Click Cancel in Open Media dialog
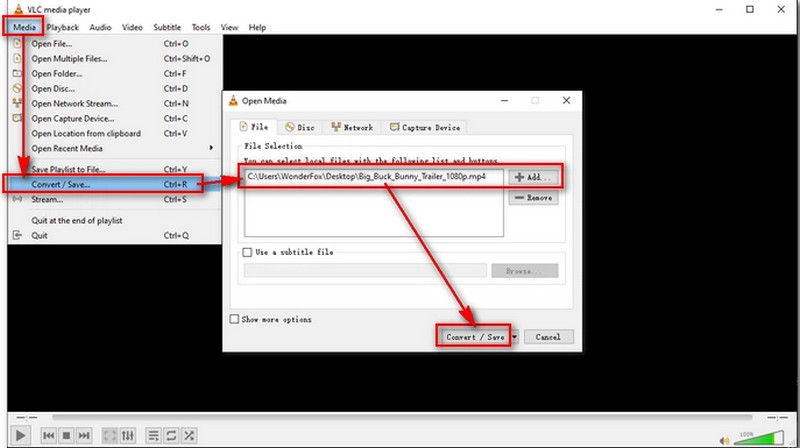Image resolution: width=800 pixels, height=448 pixels. click(547, 337)
